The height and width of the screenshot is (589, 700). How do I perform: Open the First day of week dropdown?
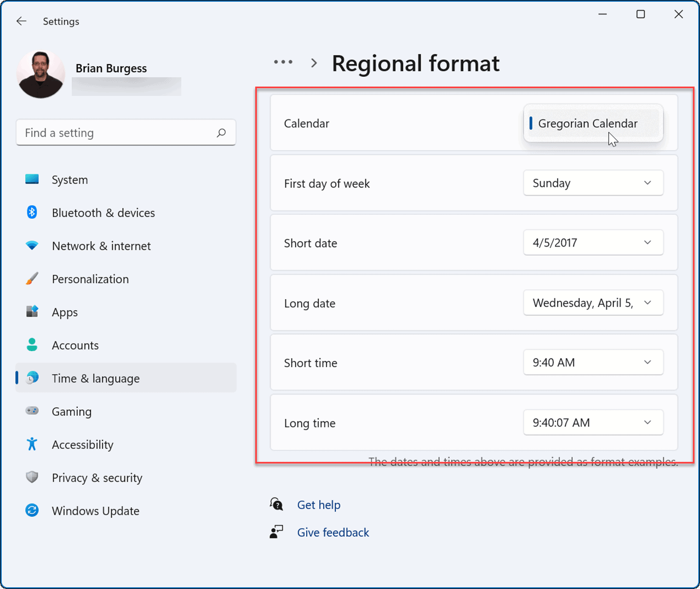593,183
